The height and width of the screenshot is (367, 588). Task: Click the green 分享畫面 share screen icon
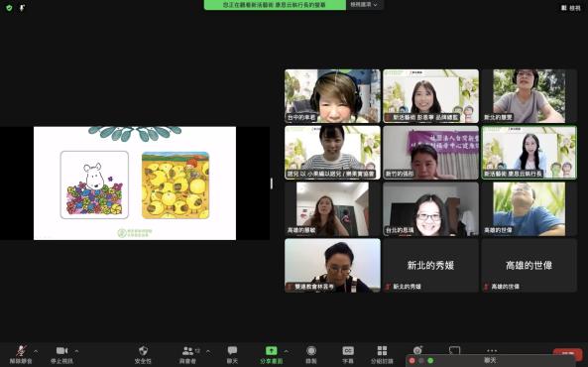[271, 350]
